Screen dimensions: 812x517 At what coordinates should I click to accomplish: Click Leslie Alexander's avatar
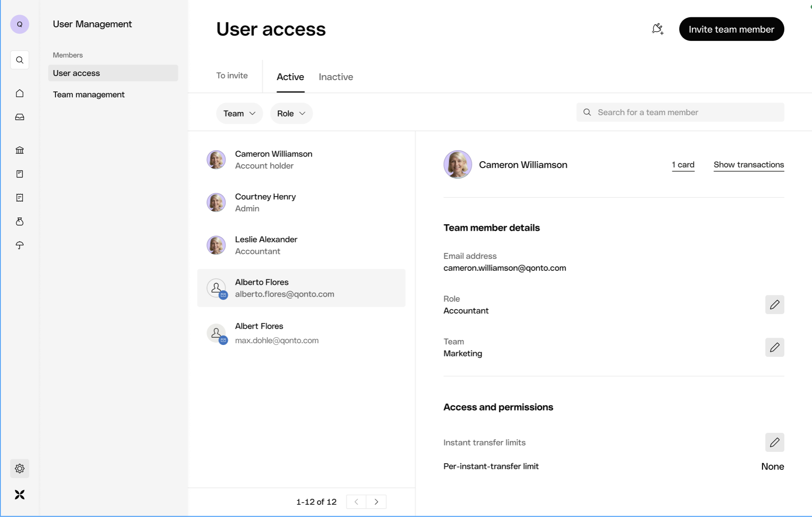[216, 245]
